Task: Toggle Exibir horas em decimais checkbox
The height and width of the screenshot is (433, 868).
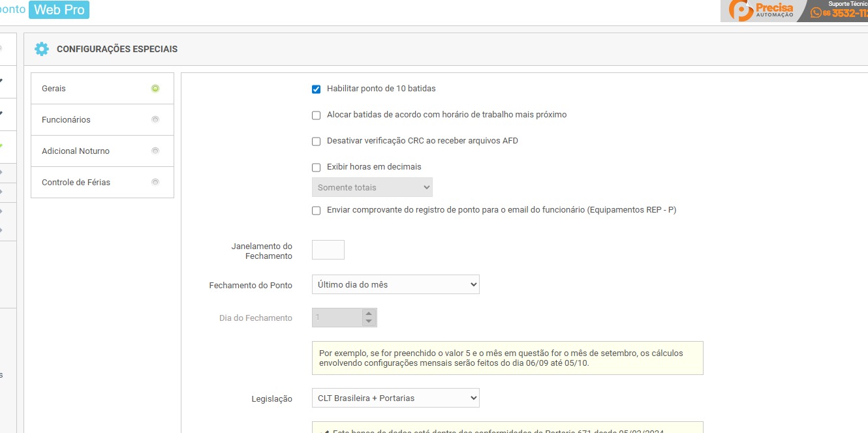Action: coord(317,168)
